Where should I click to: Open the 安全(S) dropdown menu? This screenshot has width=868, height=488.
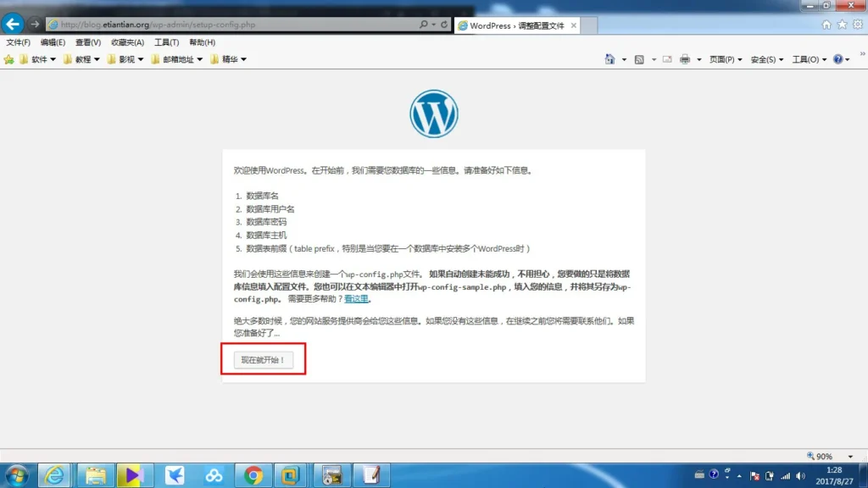click(x=766, y=59)
